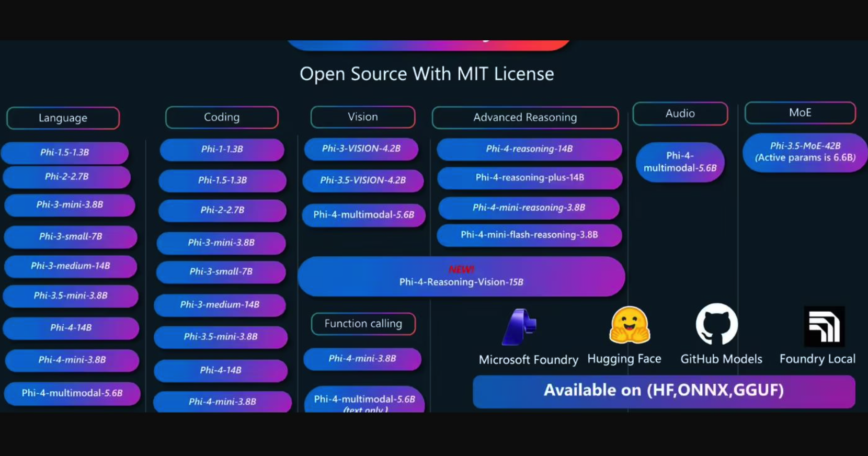Screen dimensions: 868x456
Task: Pick Phi-4-multimodal-5.6B under Audio
Action: click(x=680, y=162)
